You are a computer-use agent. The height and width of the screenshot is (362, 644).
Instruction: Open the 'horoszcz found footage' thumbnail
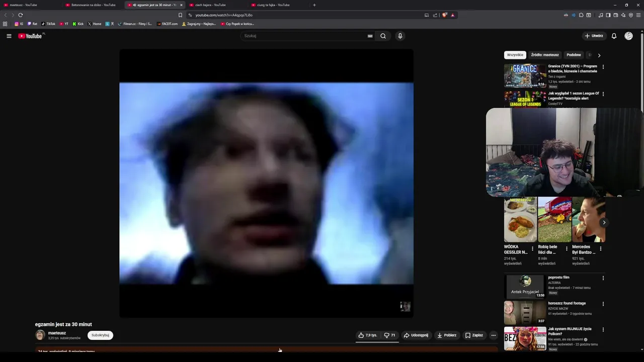tap(525, 313)
